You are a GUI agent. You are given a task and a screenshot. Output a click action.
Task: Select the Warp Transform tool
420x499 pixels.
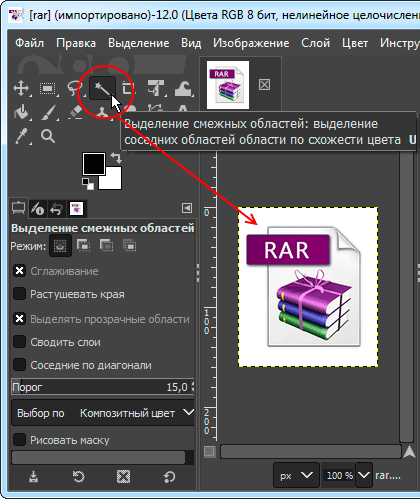pos(183,88)
